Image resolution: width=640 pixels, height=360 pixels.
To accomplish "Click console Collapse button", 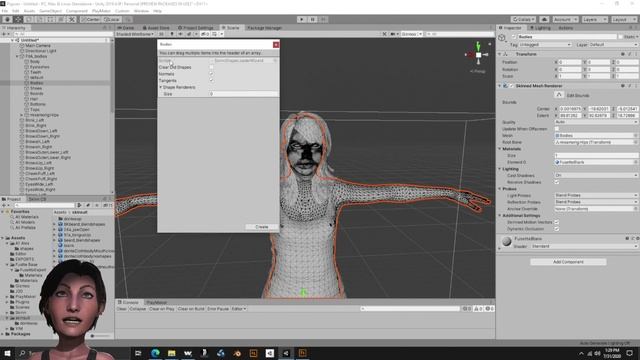I will (x=137, y=309).
